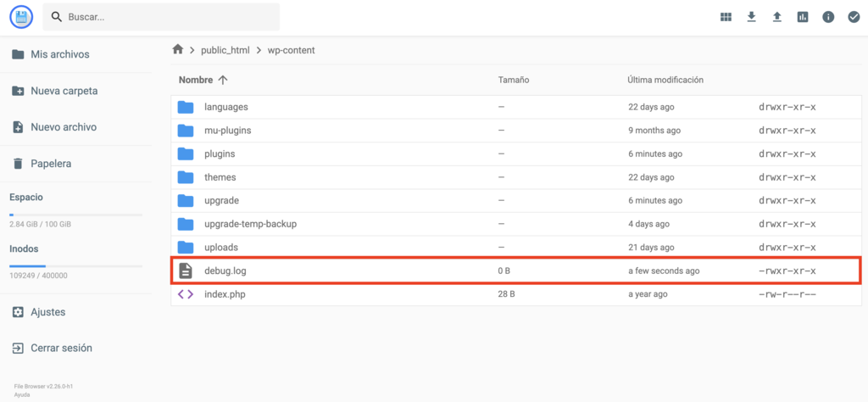Click the download icon in toolbar
The width and height of the screenshot is (868, 402).
coord(751,17)
